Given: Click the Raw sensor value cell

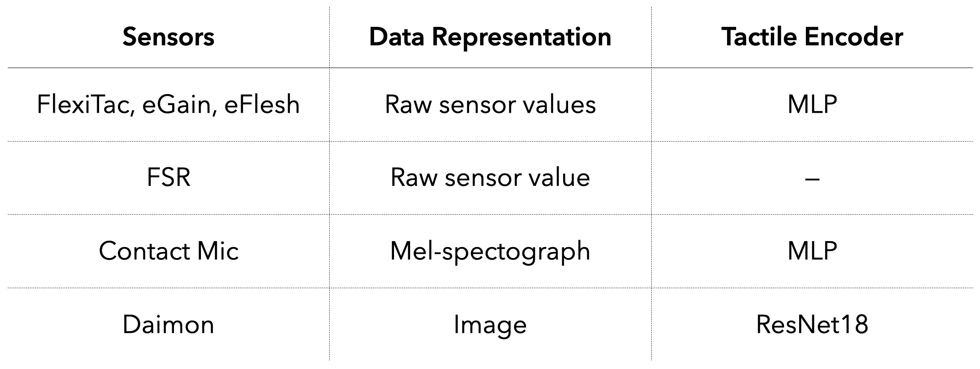Looking at the screenshot, I should pyautogui.click(x=490, y=177).
